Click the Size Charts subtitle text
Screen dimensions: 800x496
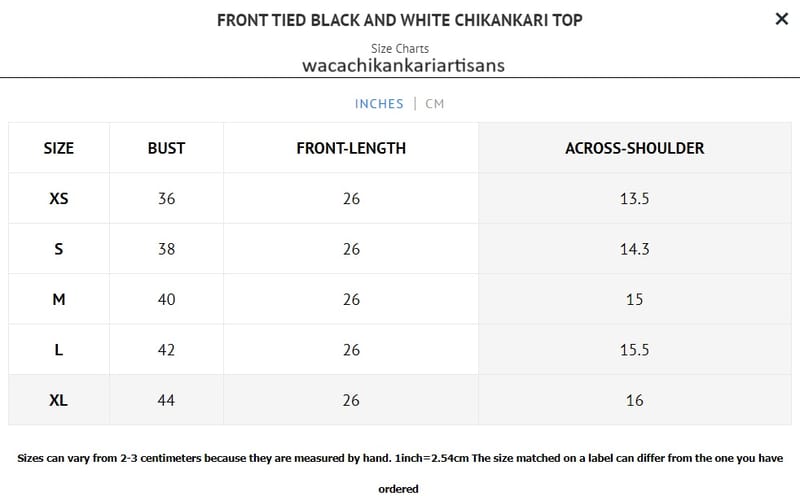click(400, 48)
